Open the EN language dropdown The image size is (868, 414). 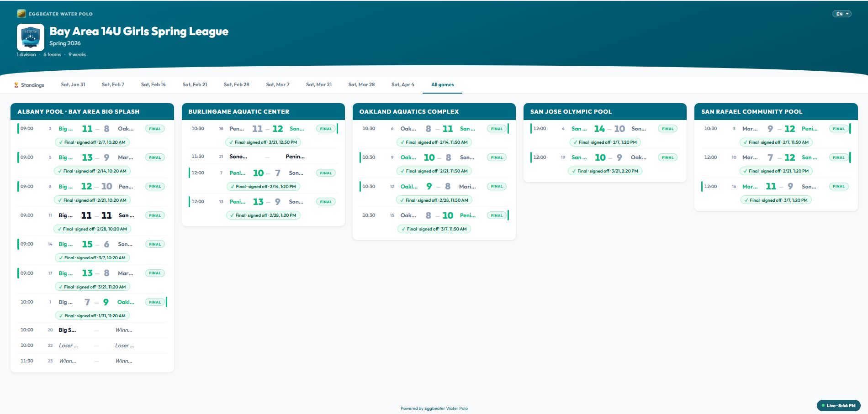click(842, 14)
